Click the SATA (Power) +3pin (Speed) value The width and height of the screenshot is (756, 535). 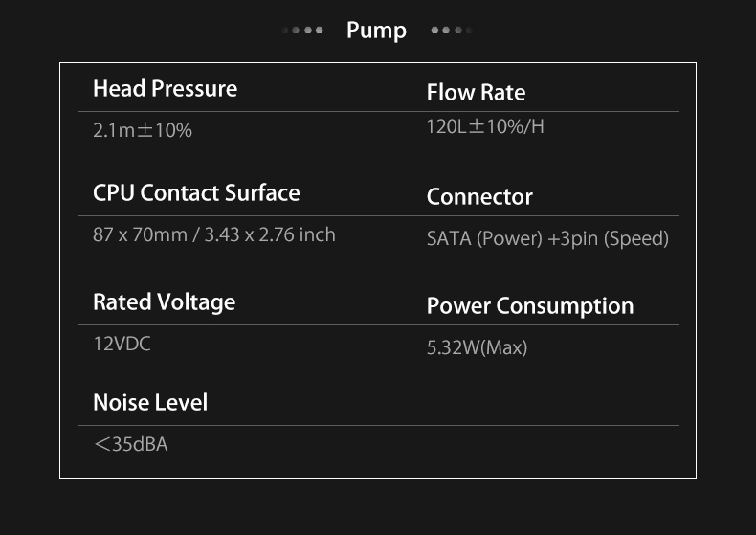pyautogui.click(x=547, y=238)
